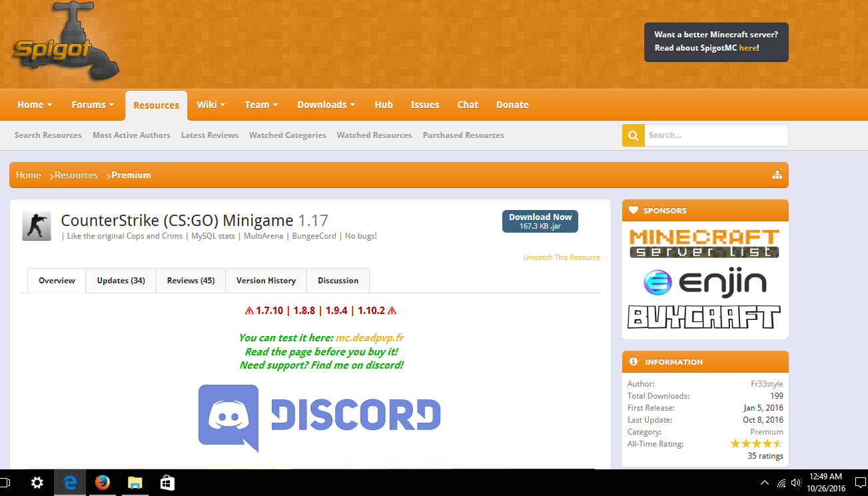Click the Download Now button
The height and width of the screenshot is (496, 868).
click(540, 221)
